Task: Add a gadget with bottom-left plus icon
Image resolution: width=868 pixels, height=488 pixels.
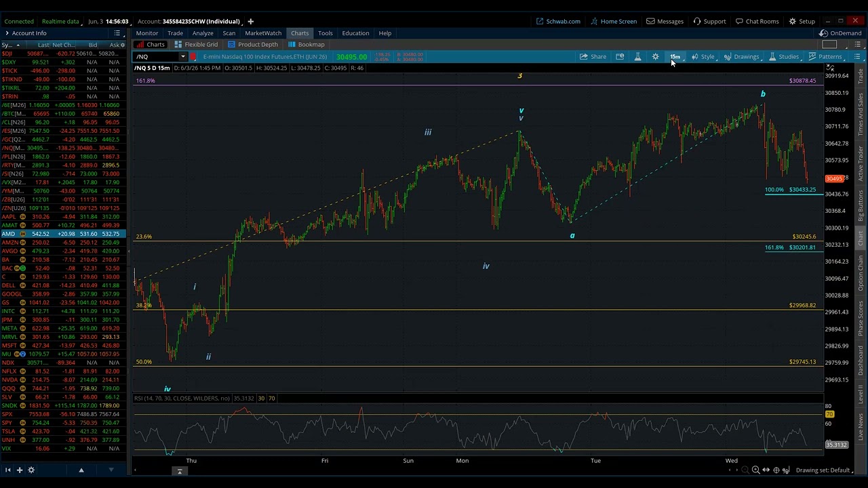Action: [x=20, y=470]
